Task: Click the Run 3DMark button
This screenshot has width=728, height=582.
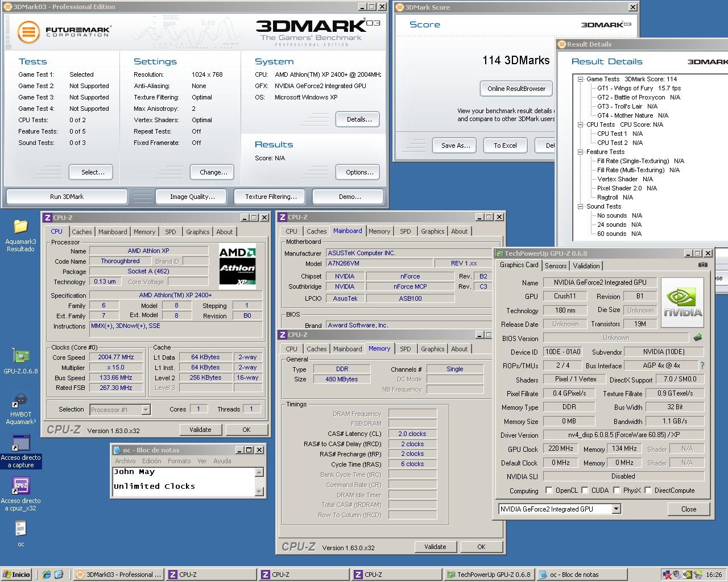Action: coord(67,197)
